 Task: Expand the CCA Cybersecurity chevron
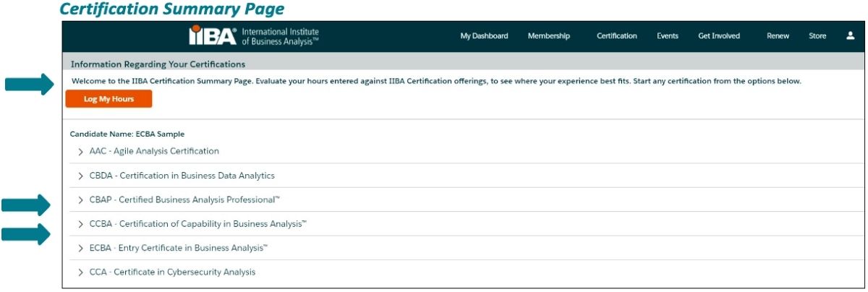coord(81,272)
